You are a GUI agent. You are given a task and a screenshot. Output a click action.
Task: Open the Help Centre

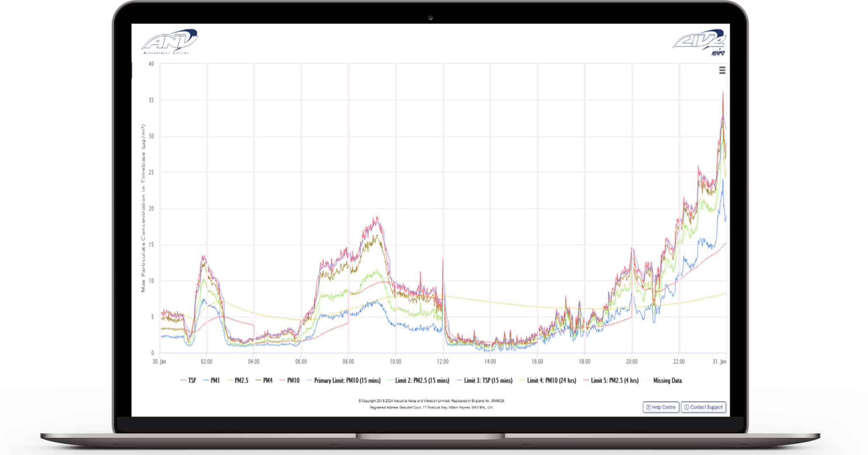pyautogui.click(x=661, y=407)
